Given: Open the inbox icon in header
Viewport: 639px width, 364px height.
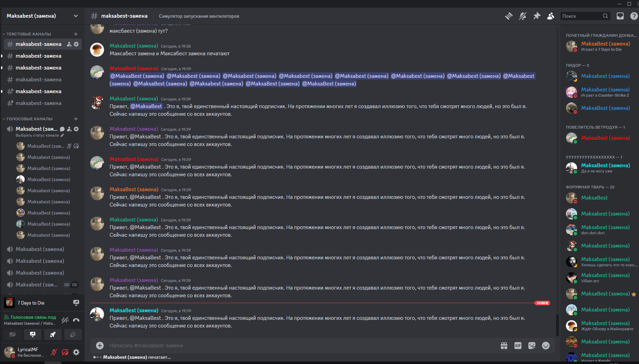Looking at the screenshot, I should [620, 16].
